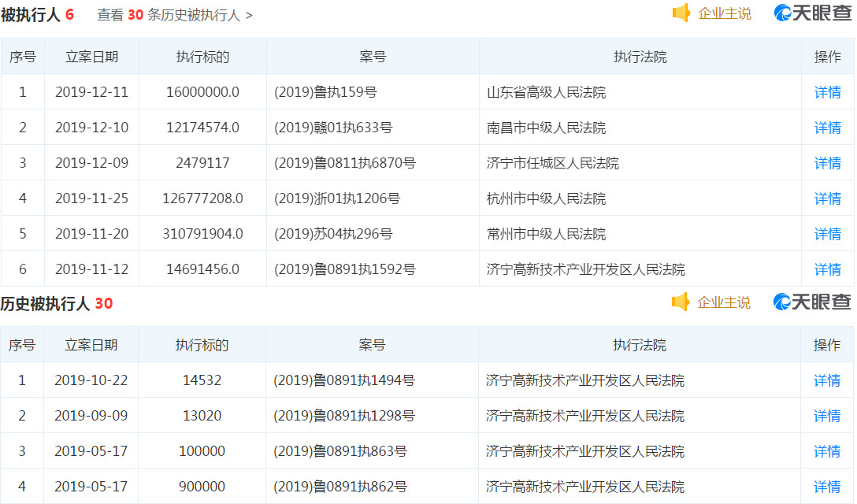
Task: Open 详情 for case (2019)鲁0811执6870号
Action: tap(828, 163)
